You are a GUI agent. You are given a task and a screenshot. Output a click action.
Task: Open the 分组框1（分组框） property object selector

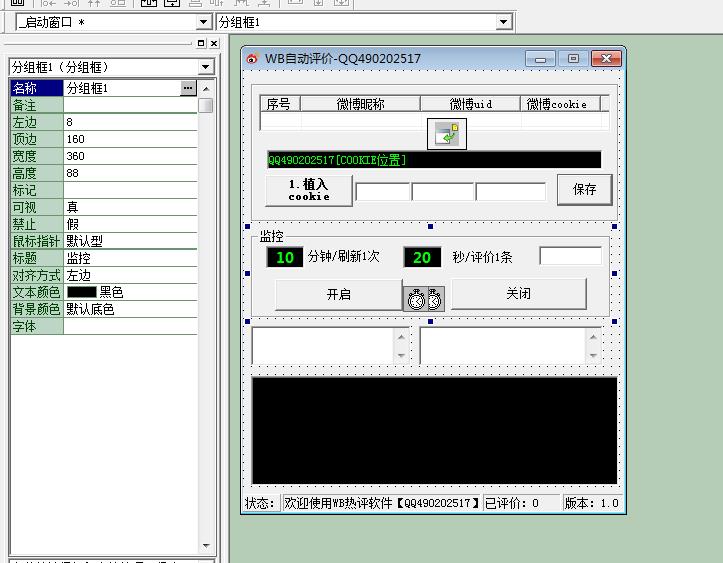pos(206,67)
